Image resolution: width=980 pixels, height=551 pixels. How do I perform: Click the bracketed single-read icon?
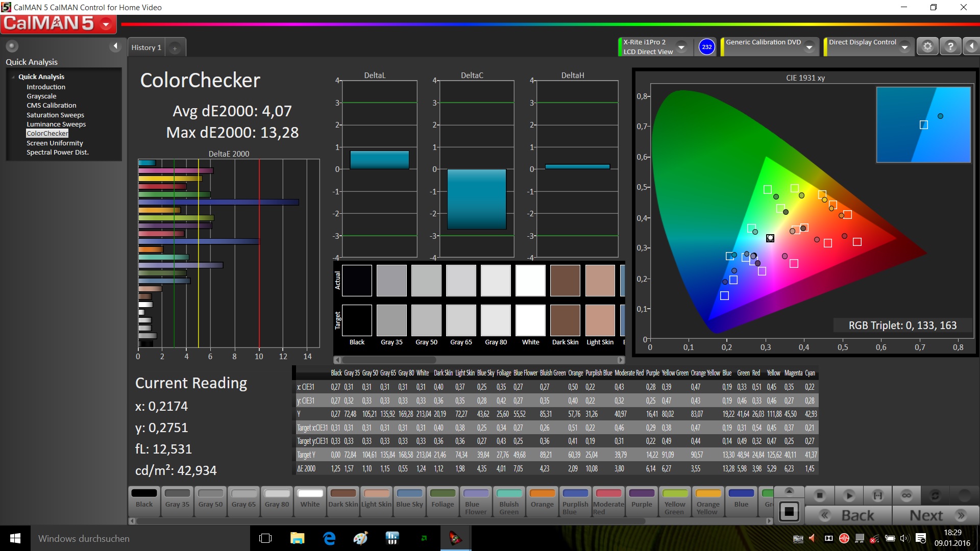[x=877, y=495]
